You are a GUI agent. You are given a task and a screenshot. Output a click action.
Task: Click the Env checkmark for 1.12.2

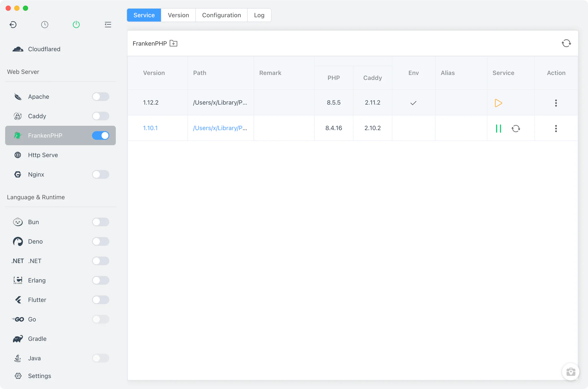click(x=413, y=103)
